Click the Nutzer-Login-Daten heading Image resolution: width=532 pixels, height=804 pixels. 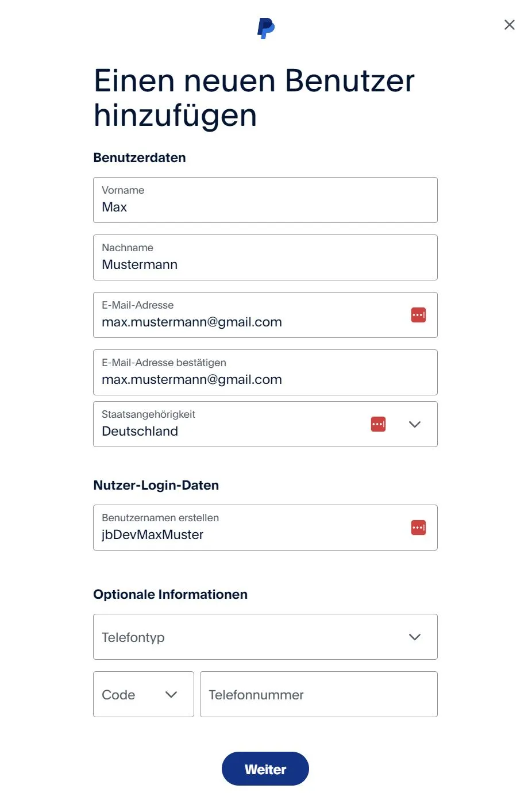156,485
